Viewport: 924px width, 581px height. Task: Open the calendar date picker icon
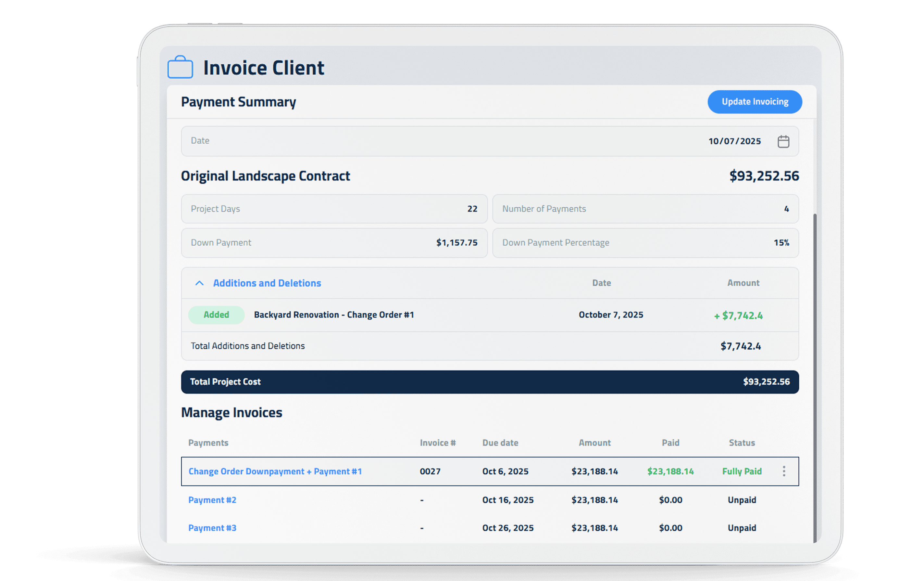(783, 141)
